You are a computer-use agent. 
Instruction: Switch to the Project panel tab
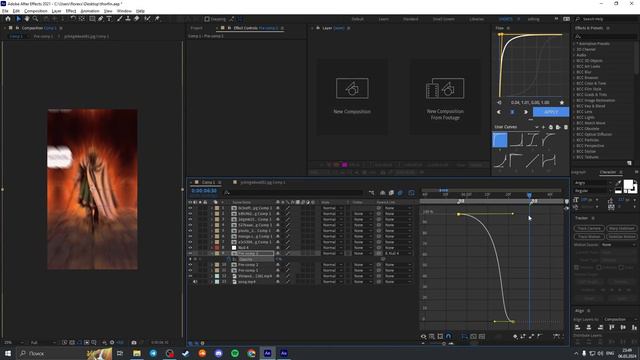coord(196,28)
